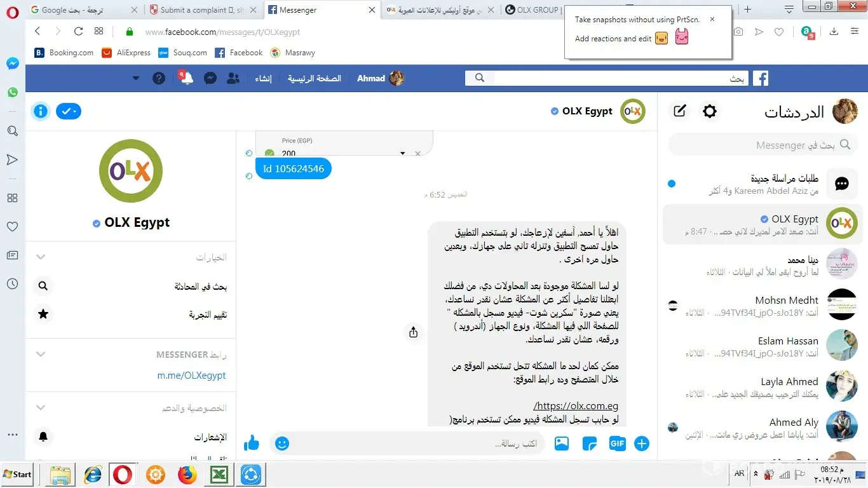868x488 pixels.
Task: Open Personal News in the Opera sidebar
Action: [13, 255]
